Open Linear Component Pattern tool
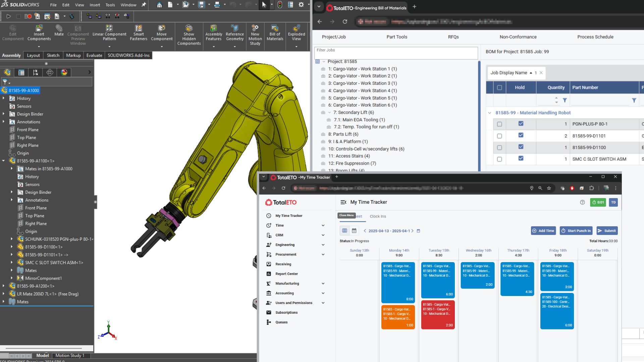 [x=109, y=33]
